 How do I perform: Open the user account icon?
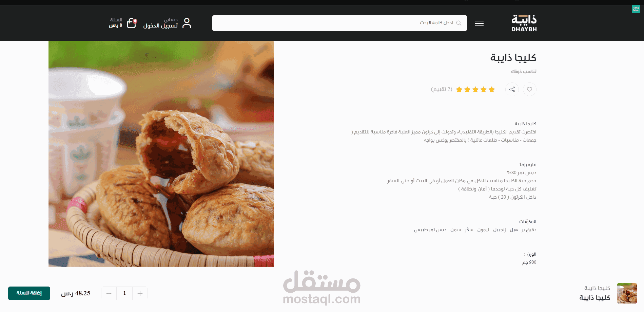coord(187,23)
